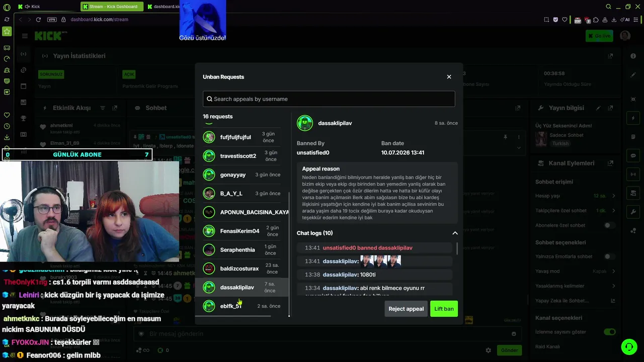Close the Unban Requests dialog
The height and width of the screenshot is (362, 644).
click(449, 77)
